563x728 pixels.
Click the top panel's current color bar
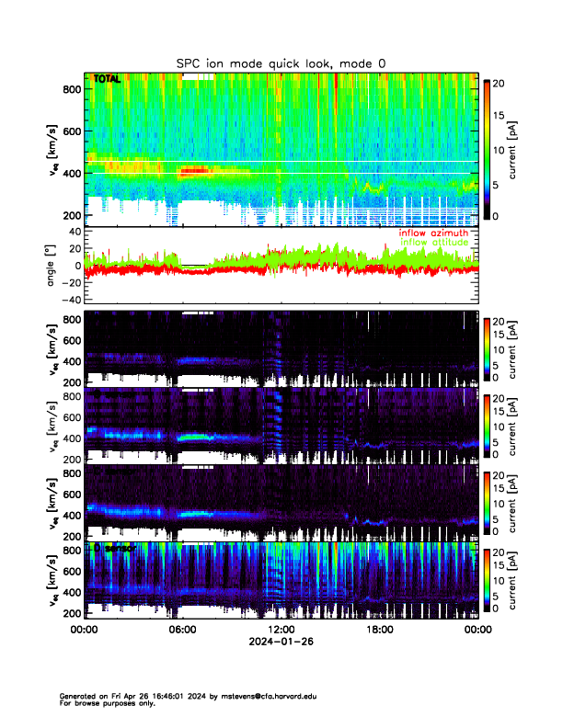487,149
